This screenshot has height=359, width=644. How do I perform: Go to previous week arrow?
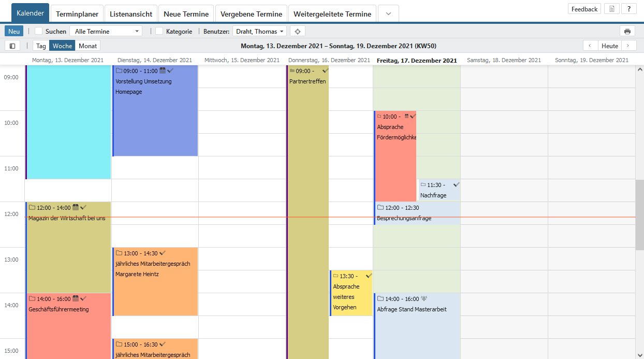pyautogui.click(x=590, y=46)
